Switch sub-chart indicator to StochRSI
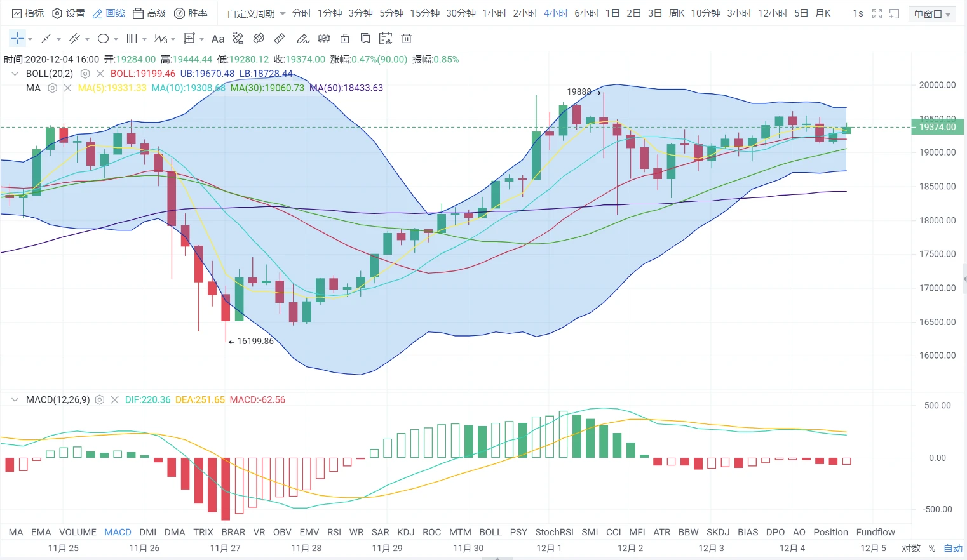Image resolution: width=967 pixels, height=560 pixels. [554, 532]
